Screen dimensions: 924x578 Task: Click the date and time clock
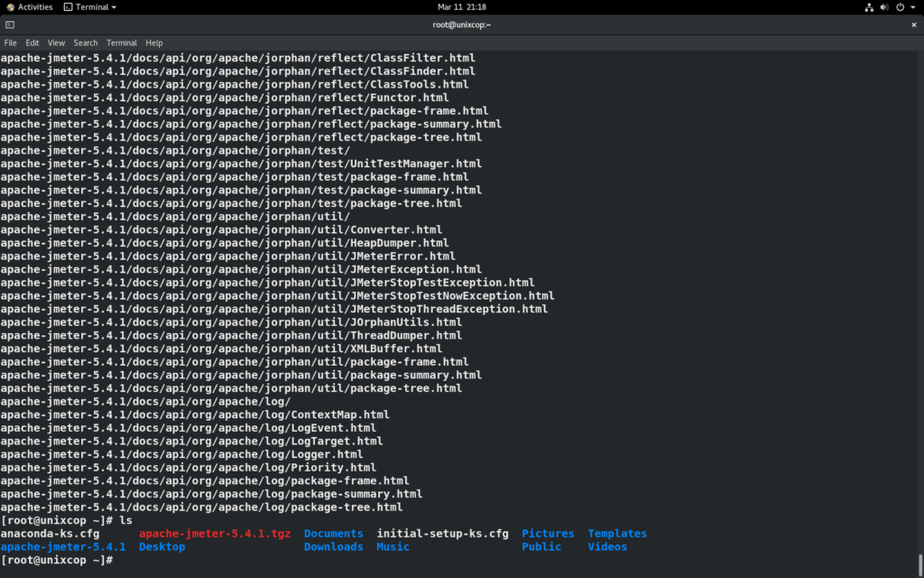[x=461, y=7]
